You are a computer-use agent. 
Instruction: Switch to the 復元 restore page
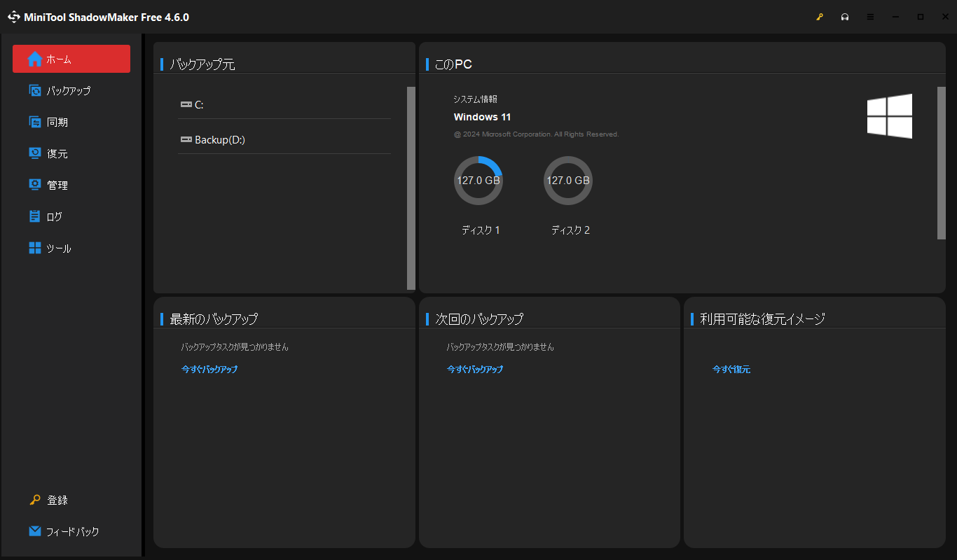(x=71, y=153)
